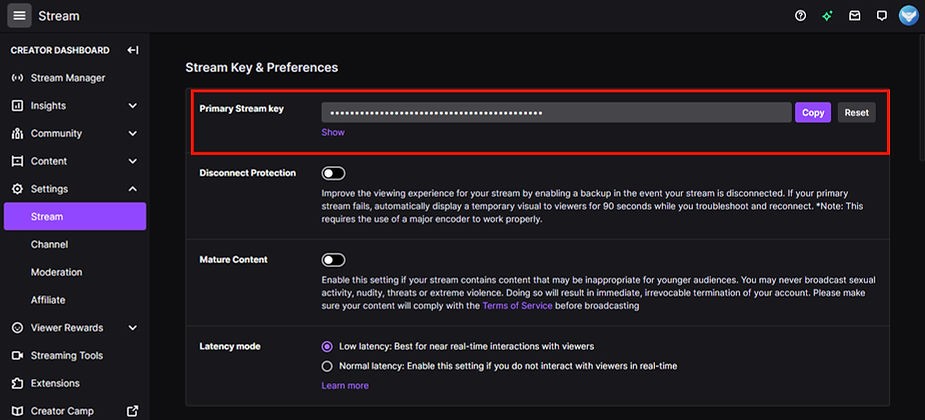Screen dimensions: 925x420
Task: Open the help question mark icon
Action: pos(801,16)
